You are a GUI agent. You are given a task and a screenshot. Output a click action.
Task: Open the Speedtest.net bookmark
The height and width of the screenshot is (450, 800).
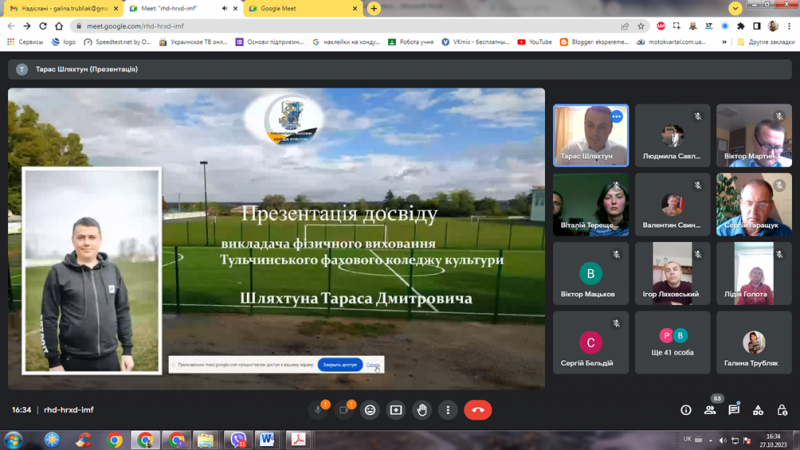pyautogui.click(x=118, y=42)
